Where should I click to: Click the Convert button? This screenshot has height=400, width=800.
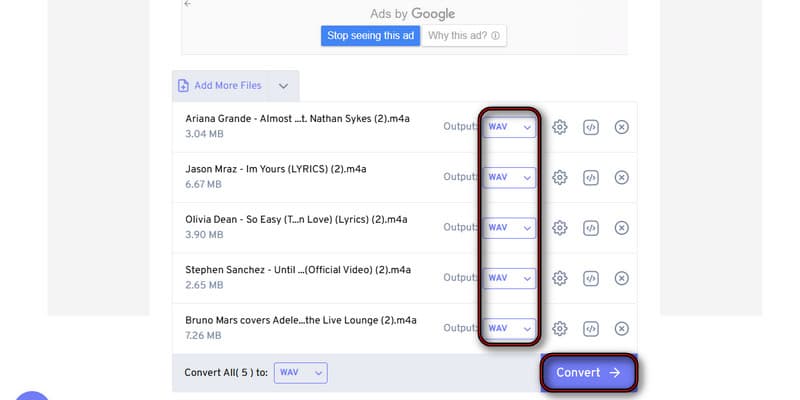pyautogui.click(x=588, y=373)
